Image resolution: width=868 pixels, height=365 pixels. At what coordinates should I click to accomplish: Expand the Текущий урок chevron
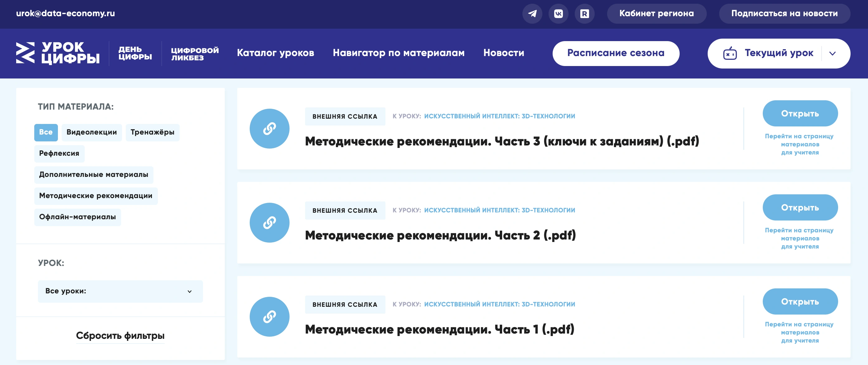click(x=832, y=53)
